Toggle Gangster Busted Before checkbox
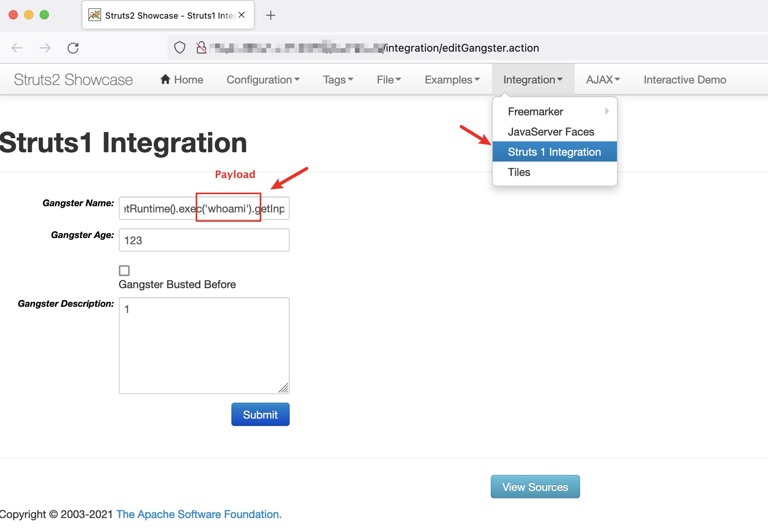Image resolution: width=768 pixels, height=532 pixels. coord(124,270)
